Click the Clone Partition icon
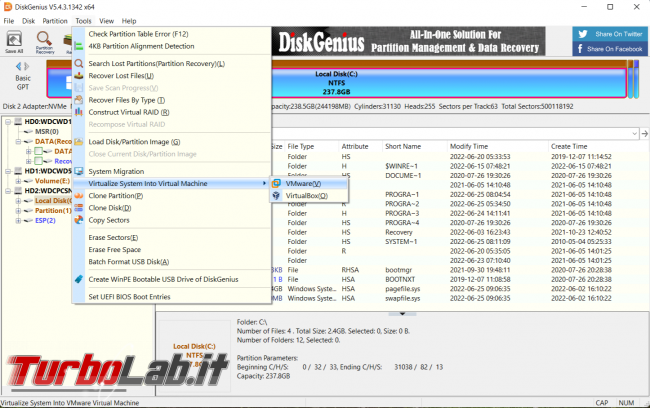 [79, 196]
